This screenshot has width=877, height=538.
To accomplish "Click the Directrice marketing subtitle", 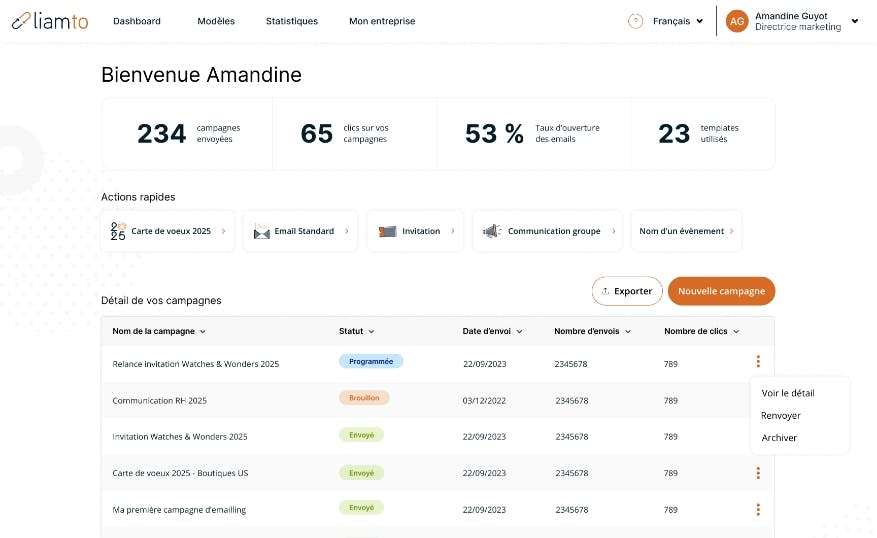I will coord(798,27).
